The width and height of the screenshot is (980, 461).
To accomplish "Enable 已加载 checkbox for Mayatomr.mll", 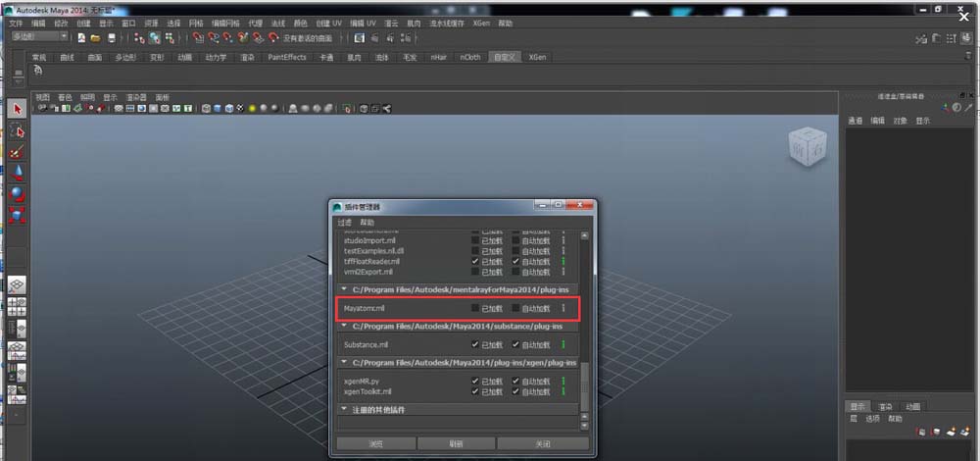I will 476,308.
